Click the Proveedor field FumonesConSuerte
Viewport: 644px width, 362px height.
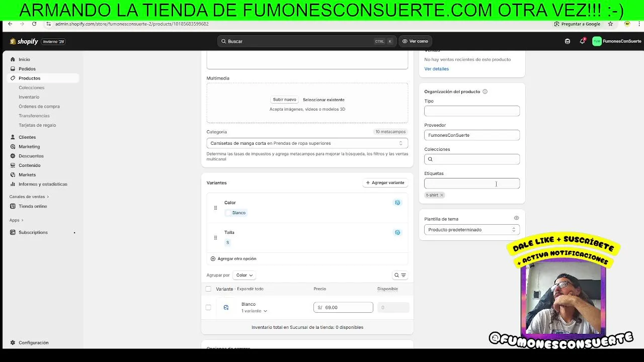pyautogui.click(x=472, y=135)
